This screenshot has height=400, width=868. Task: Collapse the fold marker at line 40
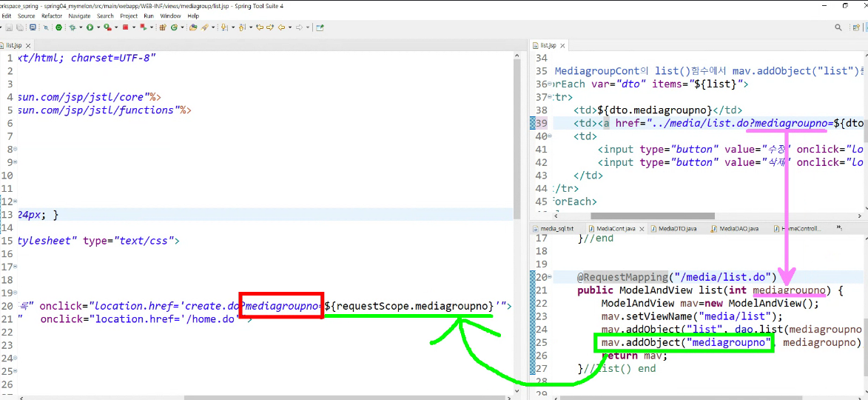click(x=549, y=136)
